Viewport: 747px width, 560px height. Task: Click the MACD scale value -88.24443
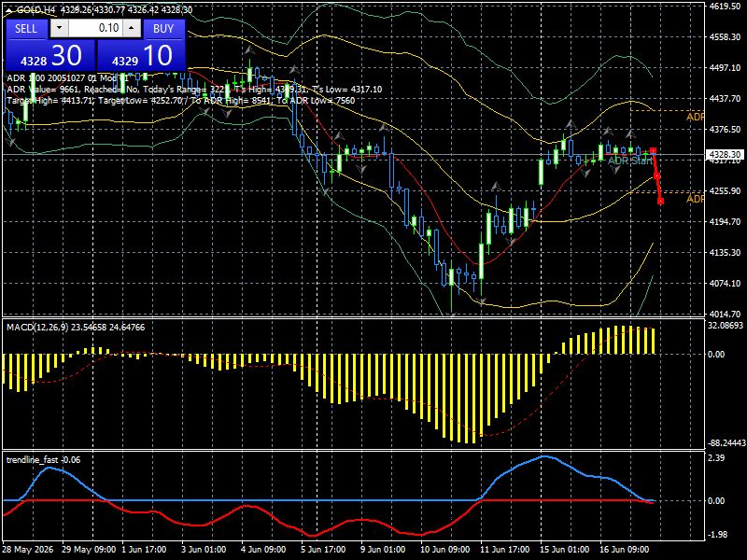click(x=726, y=442)
